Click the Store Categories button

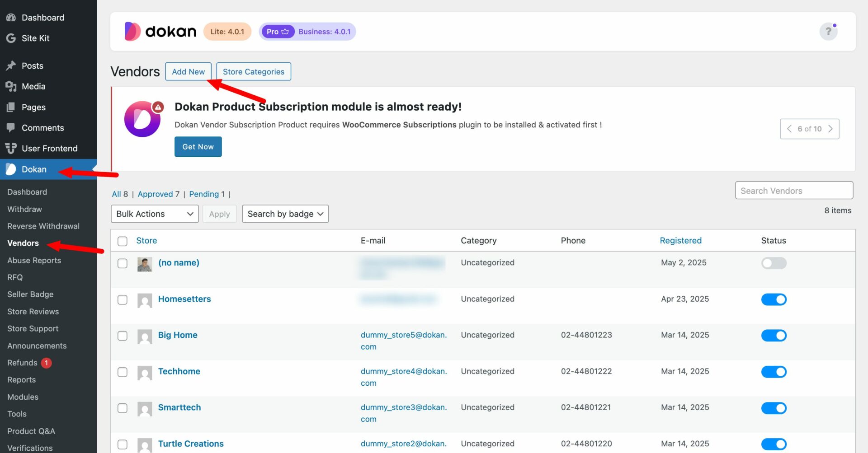tap(254, 71)
